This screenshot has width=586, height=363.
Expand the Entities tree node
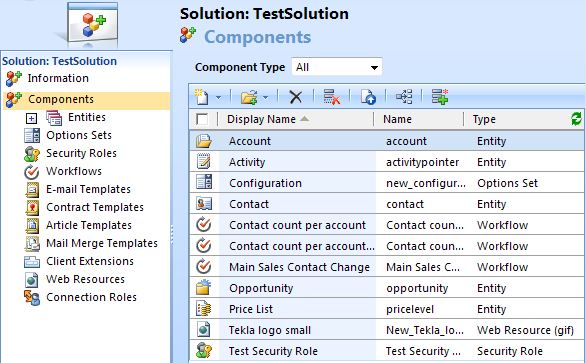31,119
